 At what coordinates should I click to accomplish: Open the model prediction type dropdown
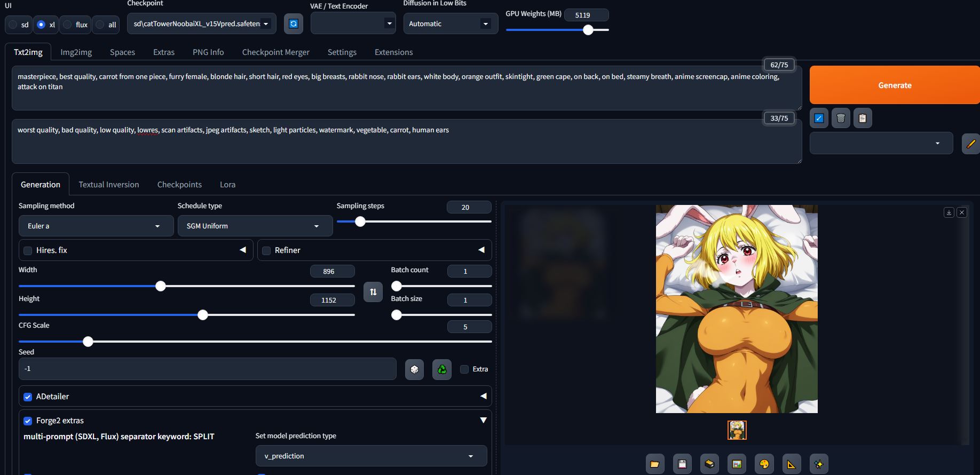(371, 456)
